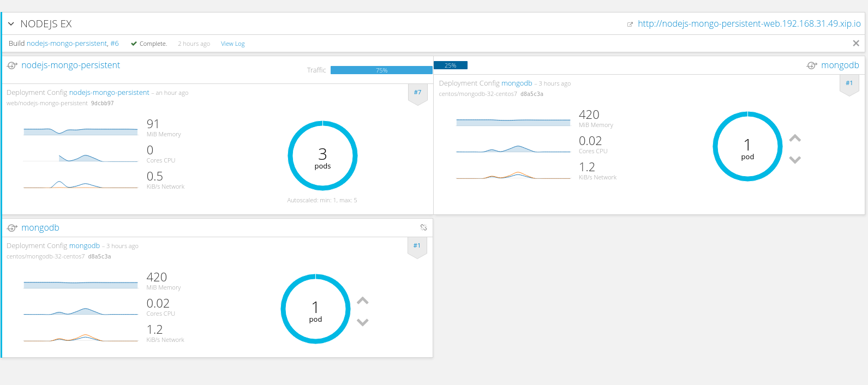Click the external link icon beside route URL

[x=630, y=25]
